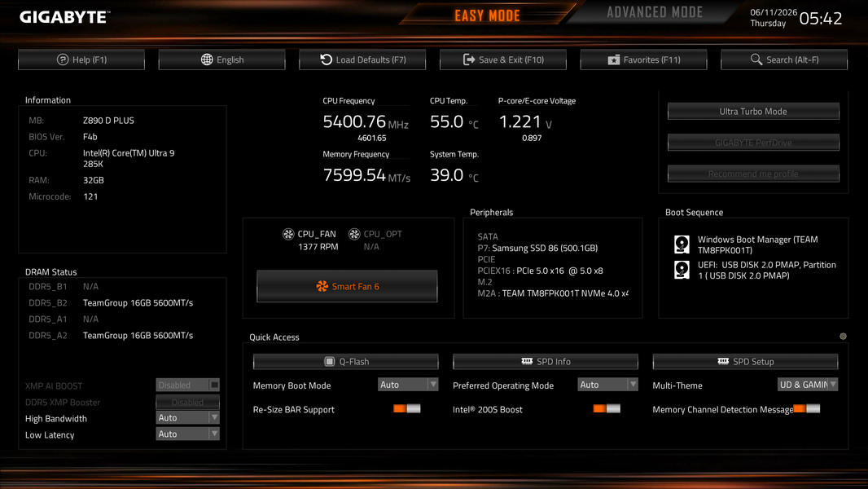Viewport: 868px width, 489px height.
Task: Click the Help question mark icon
Action: (x=63, y=59)
